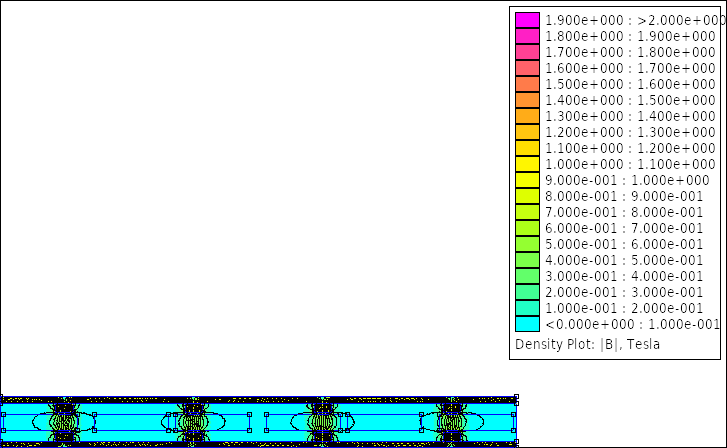Click legend text '6.000e-001 : 7.000e-001'
727x448 pixels.
click(624, 228)
